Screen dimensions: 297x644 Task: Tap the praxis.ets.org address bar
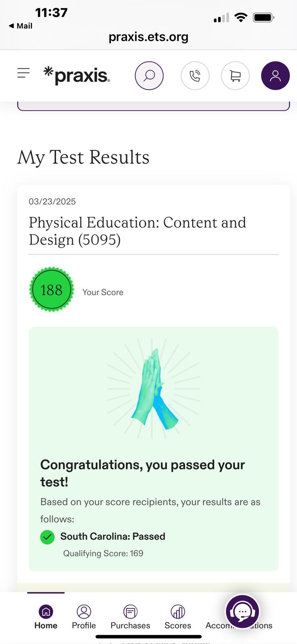point(148,37)
